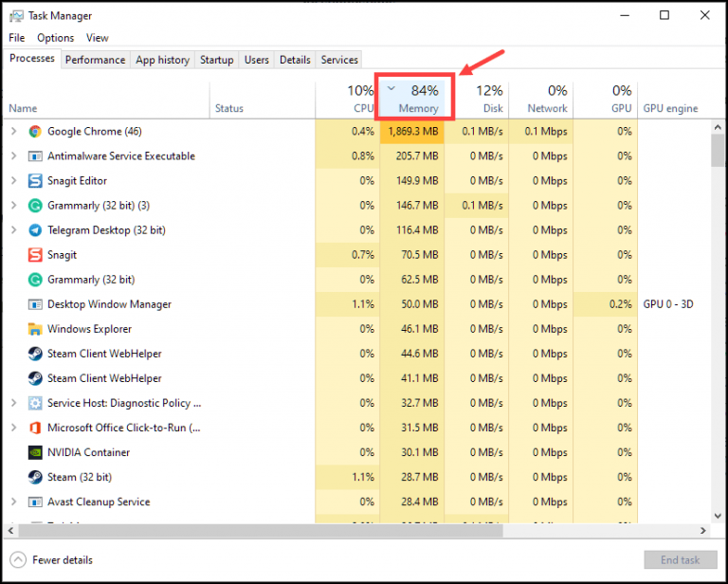Switch to the Users tab
Image resolution: width=728 pixels, height=584 pixels.
256,60
